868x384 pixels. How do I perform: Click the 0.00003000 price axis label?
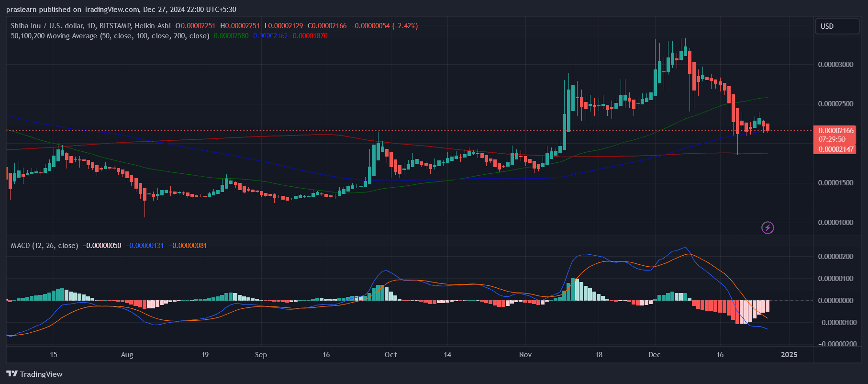pos(835,65)
